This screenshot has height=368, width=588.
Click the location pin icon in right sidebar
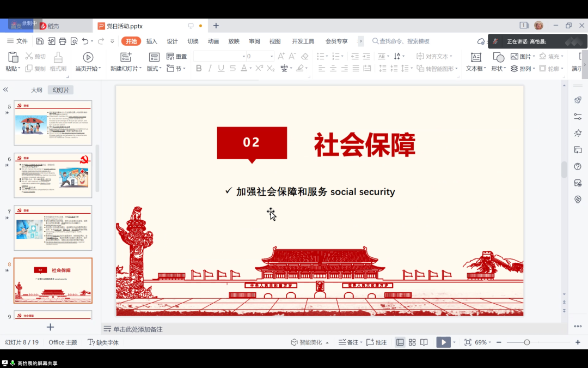[578, 200]
